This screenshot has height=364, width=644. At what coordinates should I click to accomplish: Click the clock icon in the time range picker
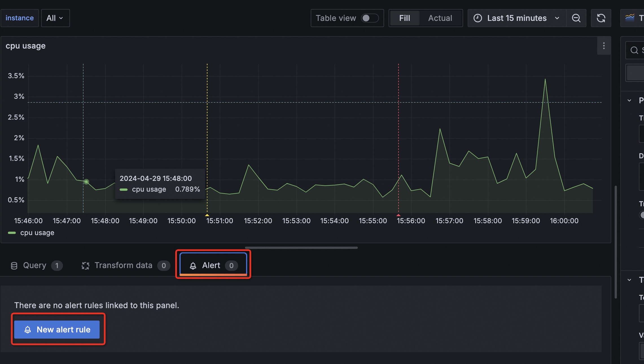(x=477, y=18)
